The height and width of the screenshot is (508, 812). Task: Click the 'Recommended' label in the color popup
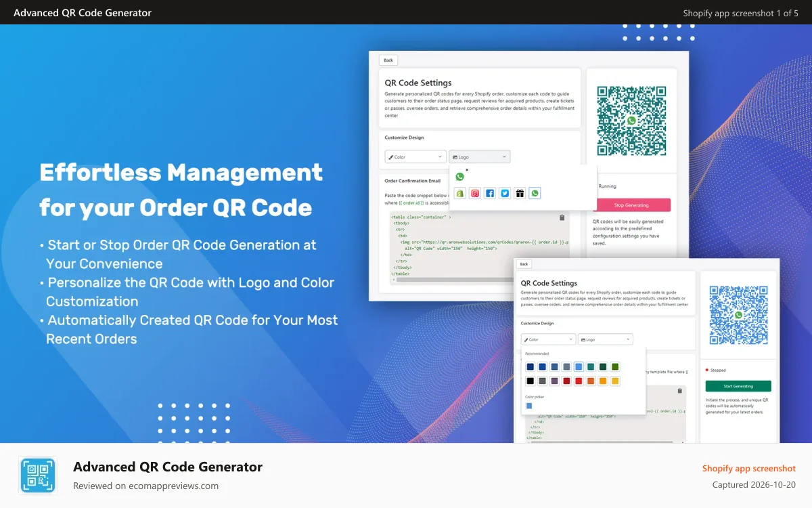[537, 354]
